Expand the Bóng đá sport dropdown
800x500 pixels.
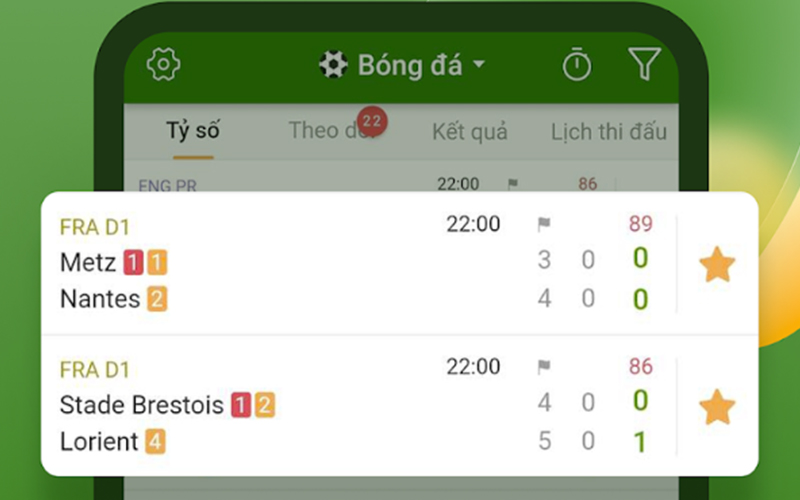478,65
